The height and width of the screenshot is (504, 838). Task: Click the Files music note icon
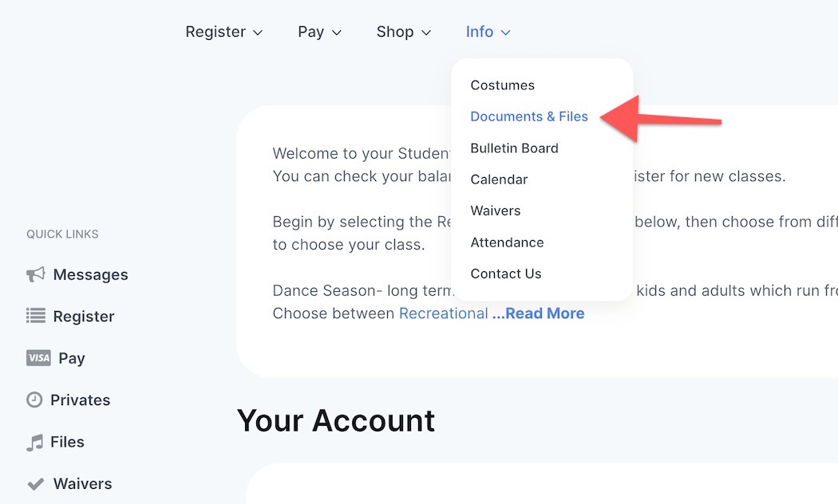[34, 443]
